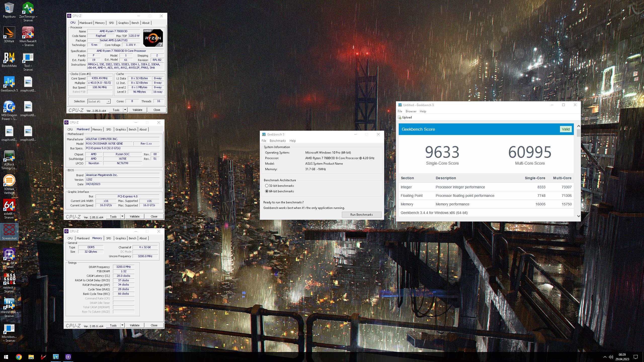Click the DRAM Frequency 3200.0 MHz value
Viewport: 644px width, 362px height.
[124, 267]
